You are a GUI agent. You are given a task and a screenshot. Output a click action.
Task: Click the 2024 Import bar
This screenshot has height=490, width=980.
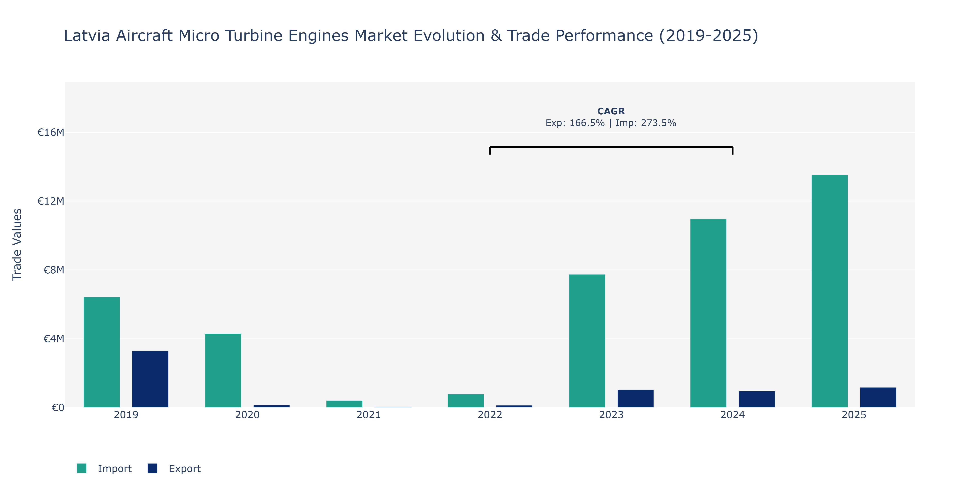coord(708,313)
